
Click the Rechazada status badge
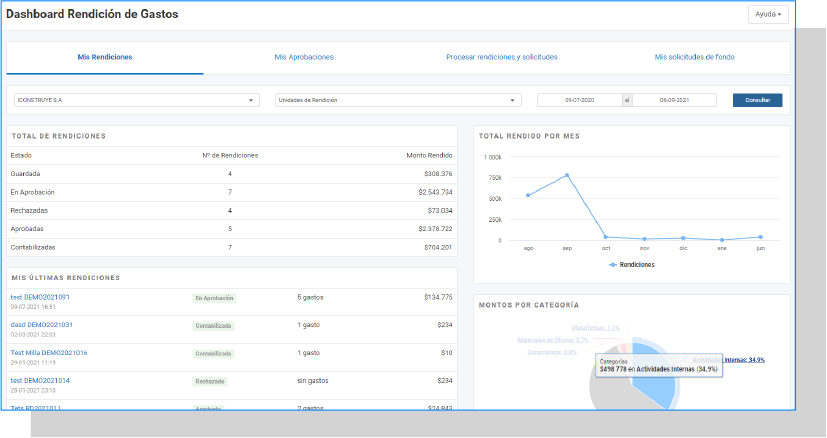pos(210,381)
